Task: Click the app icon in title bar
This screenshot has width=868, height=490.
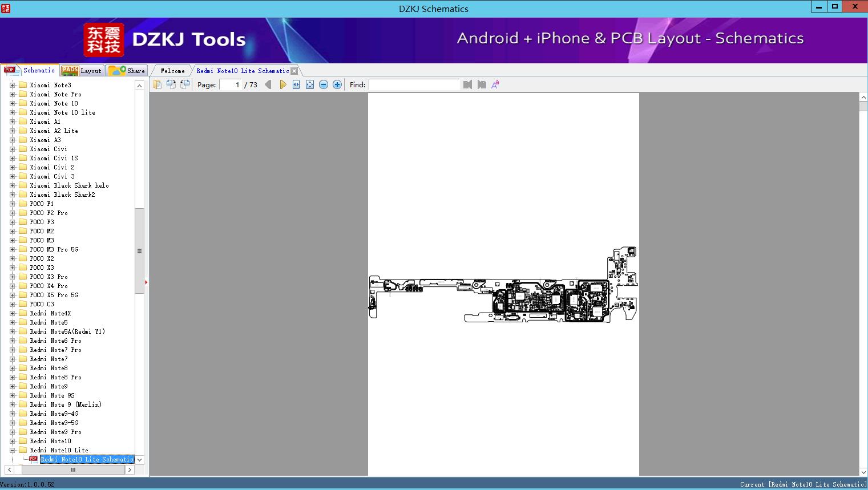Action: (x=6, y=8)
